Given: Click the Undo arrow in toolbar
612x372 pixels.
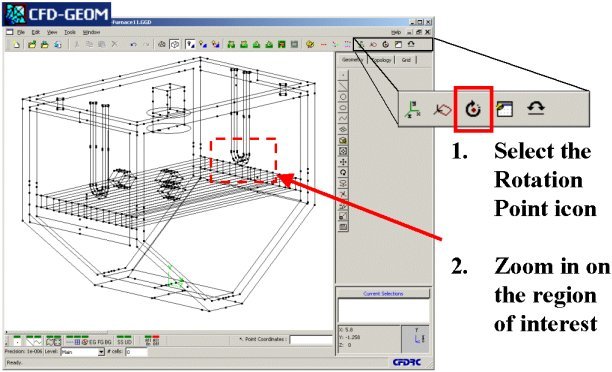Looking at the screenshot, I should (x=133, y=44).
